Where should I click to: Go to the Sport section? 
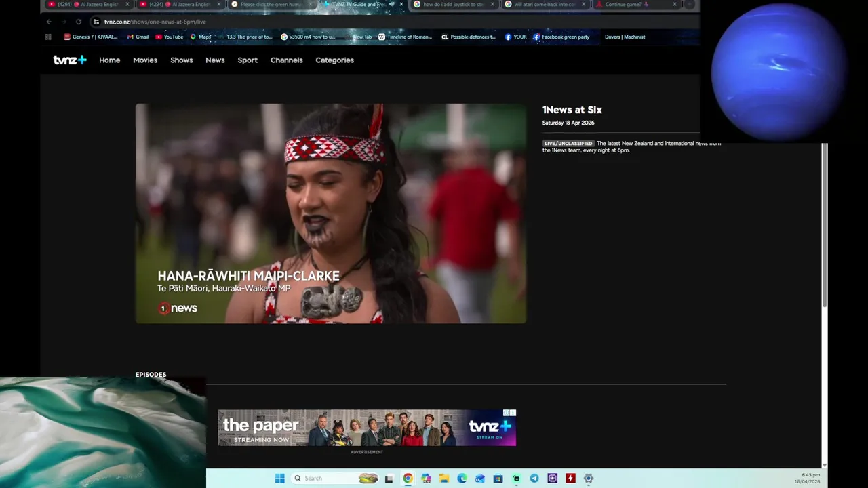pos(248,60)
